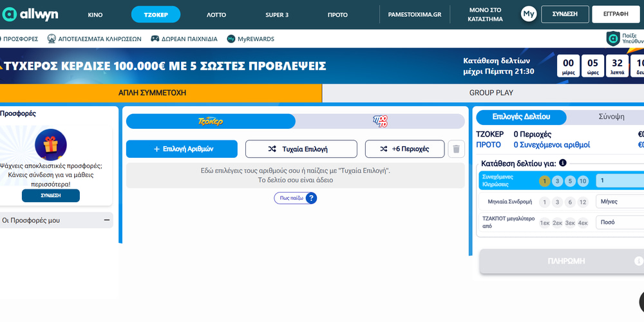Viewport: 644px width, 322px height.
Task: Click the Τυχαία Επιλογή button
Action: point(301,149)
